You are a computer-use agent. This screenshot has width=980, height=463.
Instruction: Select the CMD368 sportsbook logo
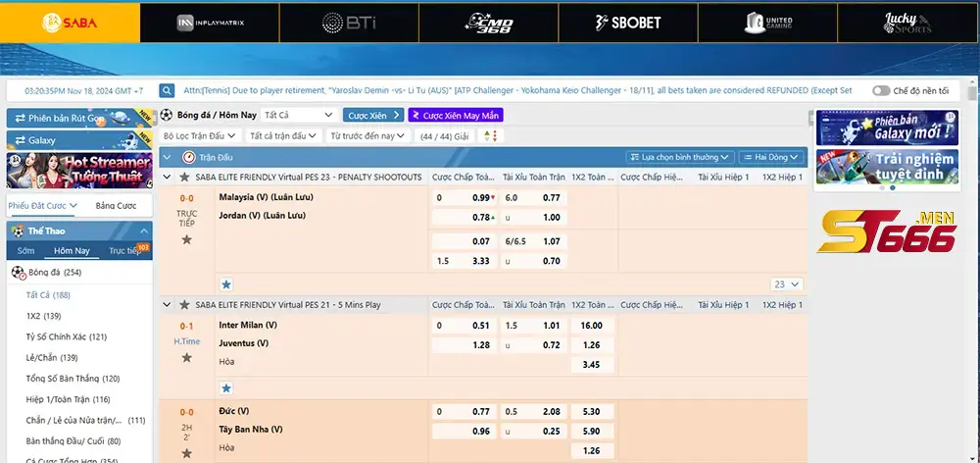coord(488,23)
